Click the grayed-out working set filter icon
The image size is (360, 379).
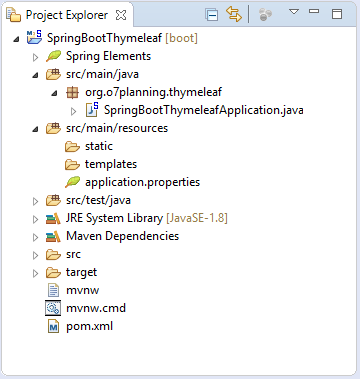[265, 15]
